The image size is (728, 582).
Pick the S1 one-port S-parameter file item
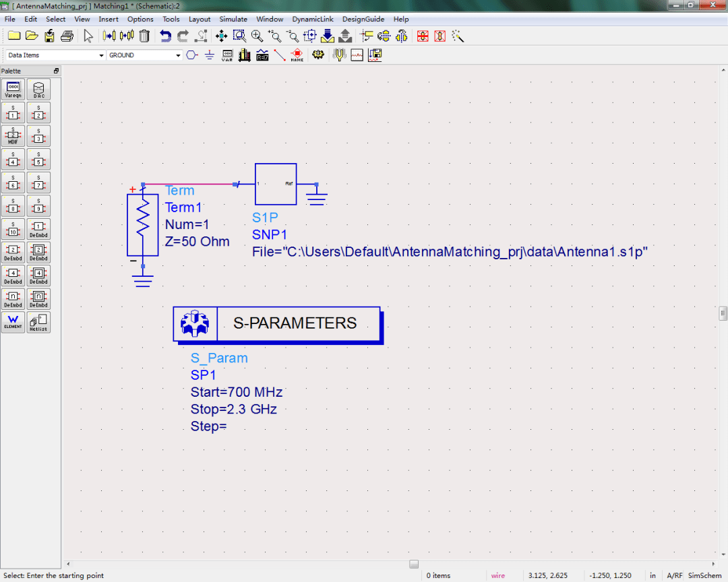(x=13, y=112)
